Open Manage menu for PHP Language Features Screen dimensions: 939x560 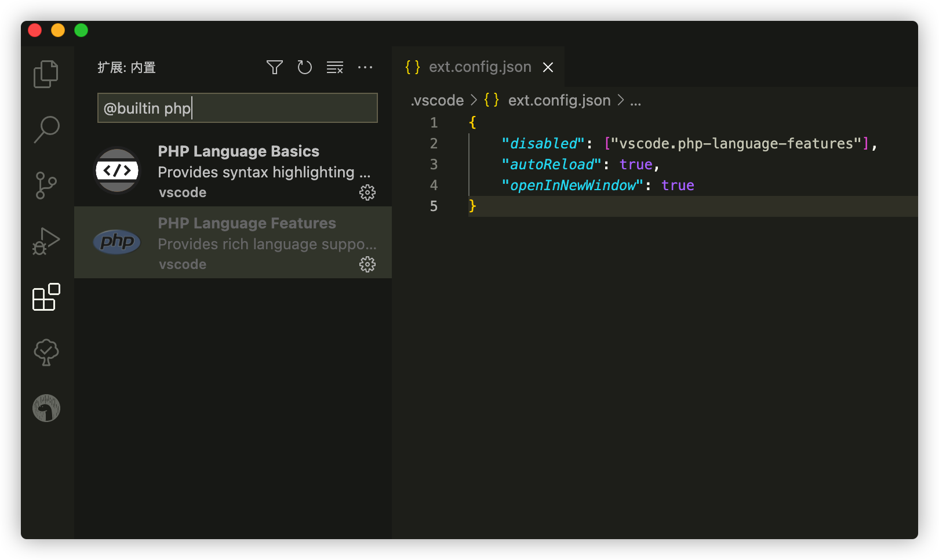point(368,264)
